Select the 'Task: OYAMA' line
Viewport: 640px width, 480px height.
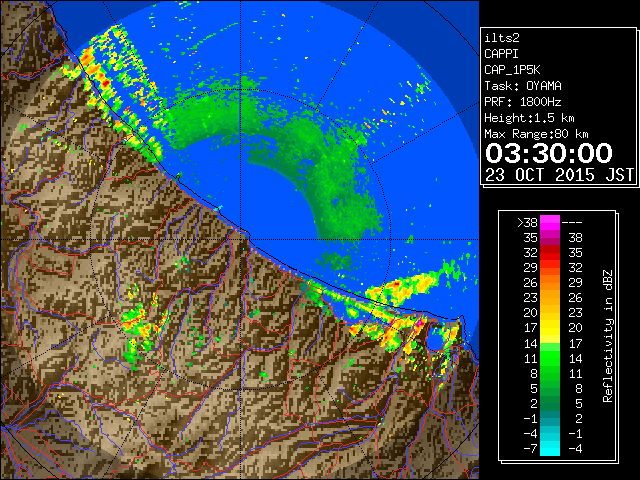[x=523, y=86]
